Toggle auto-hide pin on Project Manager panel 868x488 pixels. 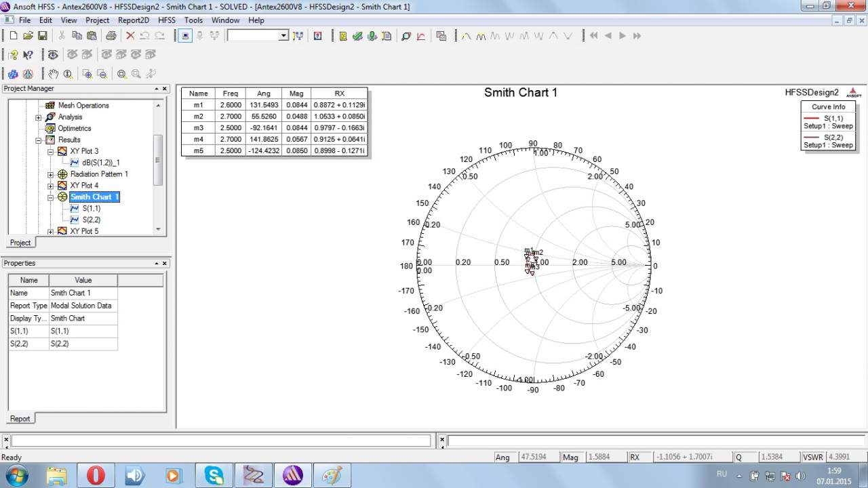(x=157, y=89)
